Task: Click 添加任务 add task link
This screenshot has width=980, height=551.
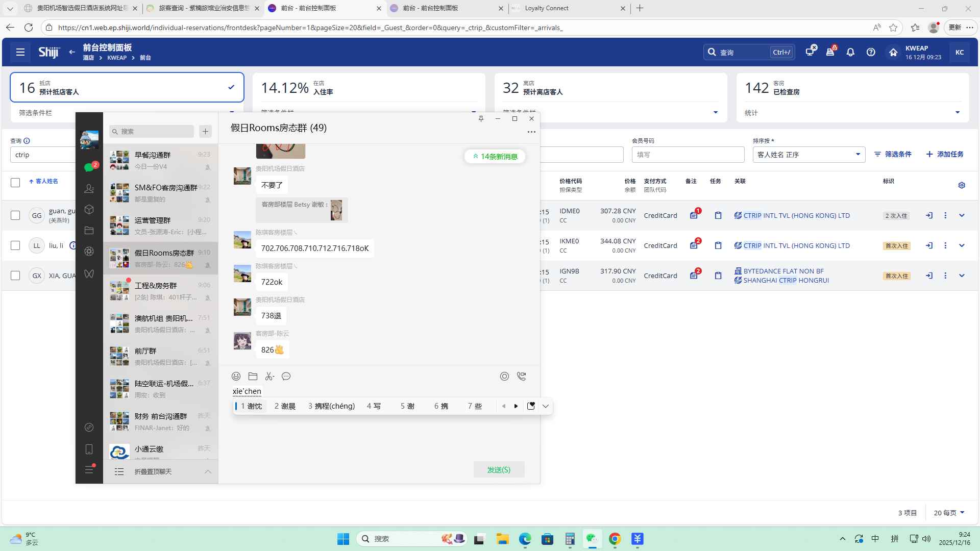Action: 945,154
